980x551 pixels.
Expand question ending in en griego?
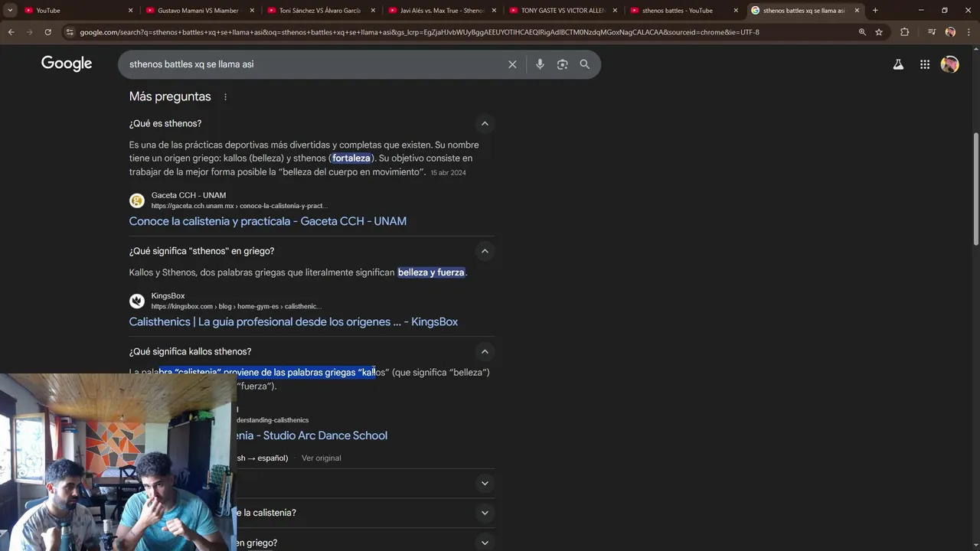[485, 543]
